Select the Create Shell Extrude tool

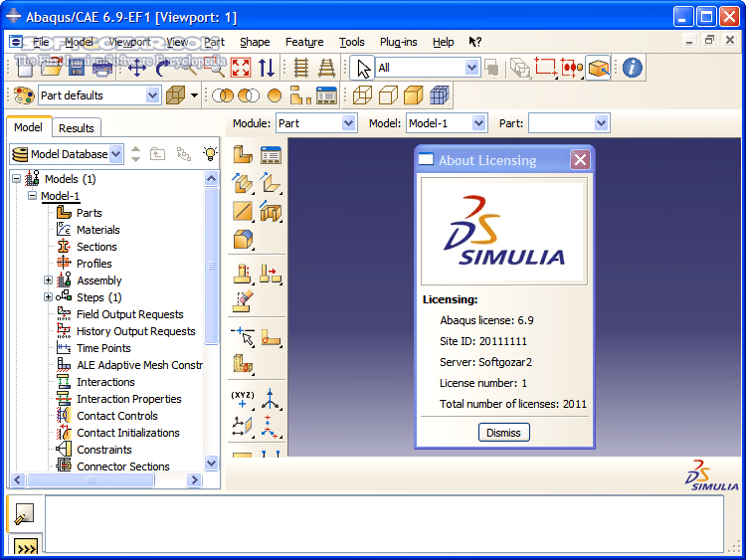pos(272,183)
